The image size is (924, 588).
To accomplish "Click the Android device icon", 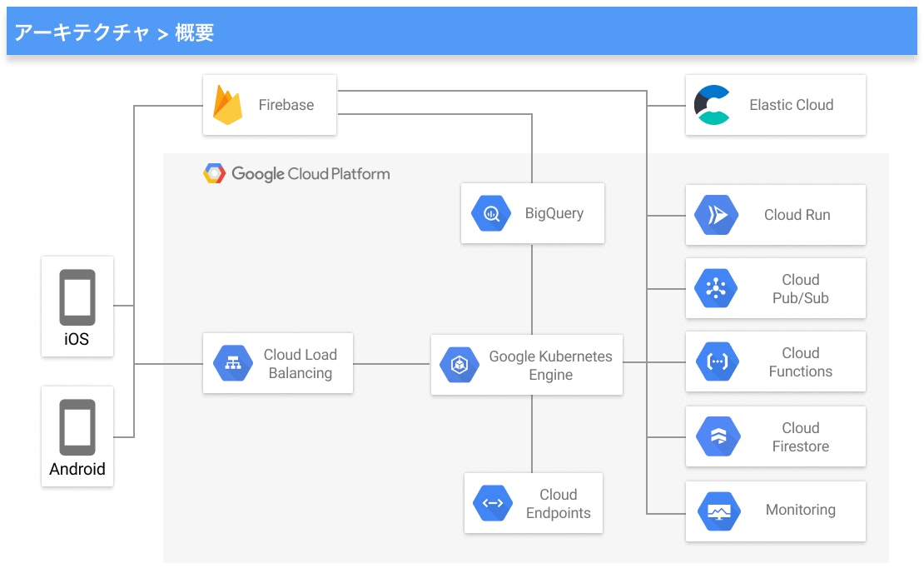I will pyautogui.click(x=77, y=427).
